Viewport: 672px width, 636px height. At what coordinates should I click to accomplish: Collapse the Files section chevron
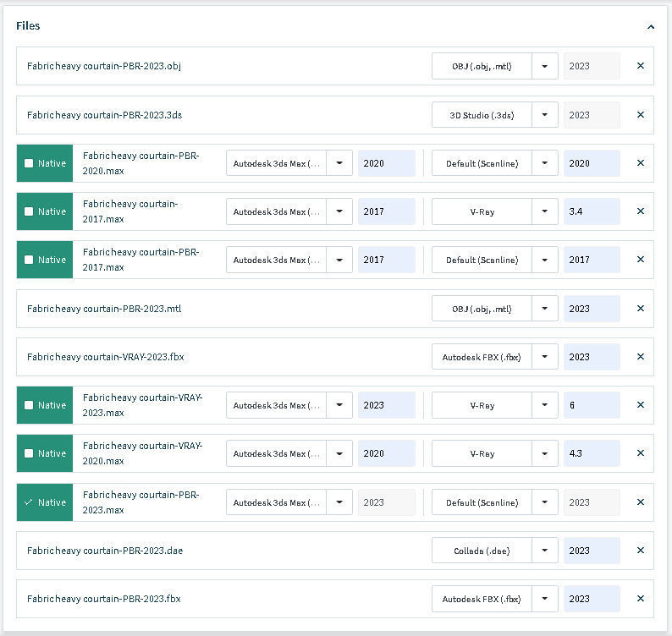click(650, 26)
